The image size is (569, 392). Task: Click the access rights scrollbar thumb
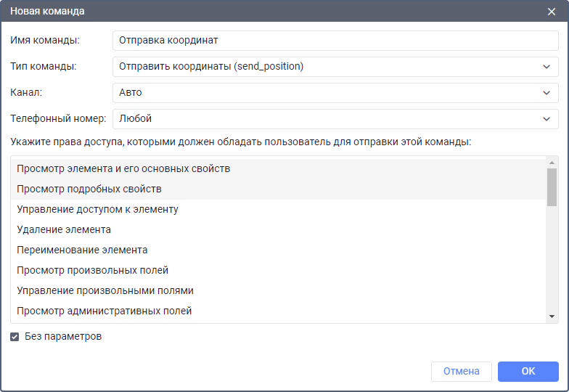tap(552, 187)
